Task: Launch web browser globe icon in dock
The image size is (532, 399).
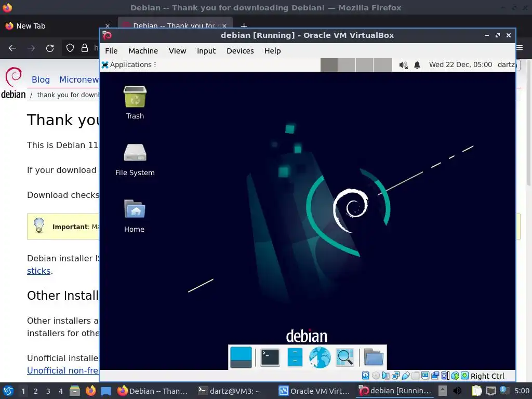Action: (x=320, y=357)
